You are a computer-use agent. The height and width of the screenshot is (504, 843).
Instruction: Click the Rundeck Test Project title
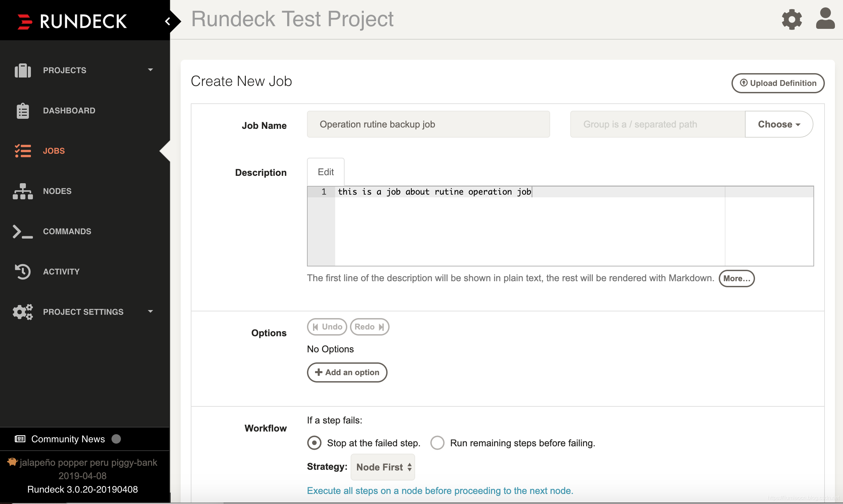(292, 19)
